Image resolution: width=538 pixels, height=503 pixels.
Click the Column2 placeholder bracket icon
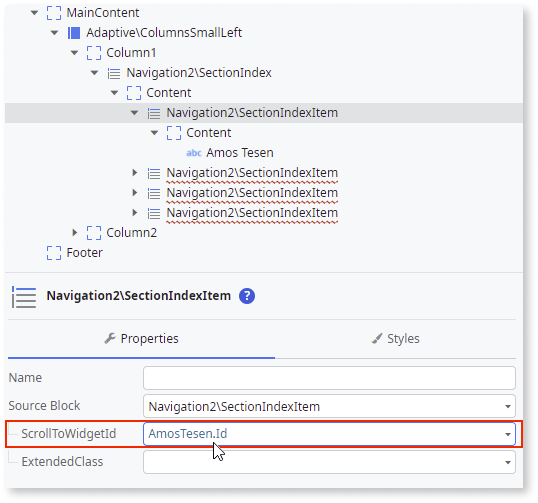click(94, 233)
